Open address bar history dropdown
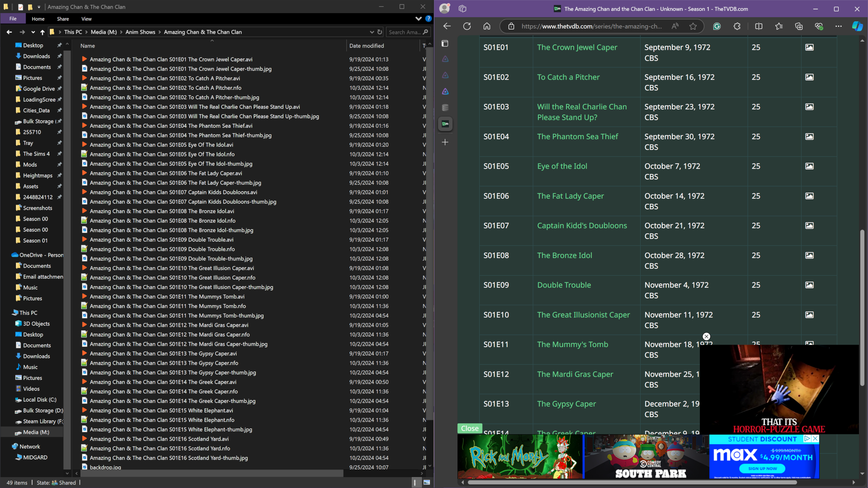The height and width of the screenshot is (488, 868). (372, 32)
